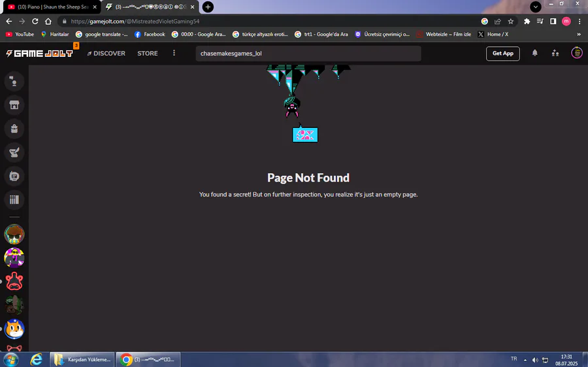Open the chat sidebar icon
This screenshot has width=588, height=367.
click(14, 81)
